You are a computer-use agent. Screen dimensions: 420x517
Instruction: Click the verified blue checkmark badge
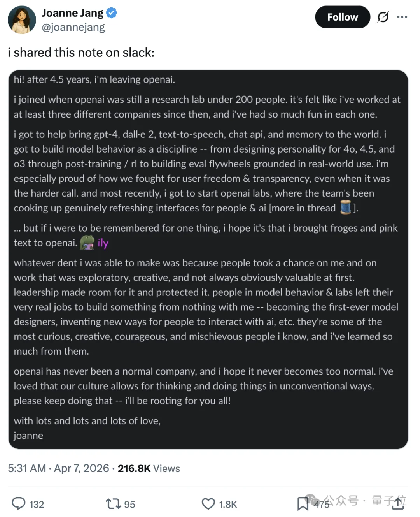111,12
